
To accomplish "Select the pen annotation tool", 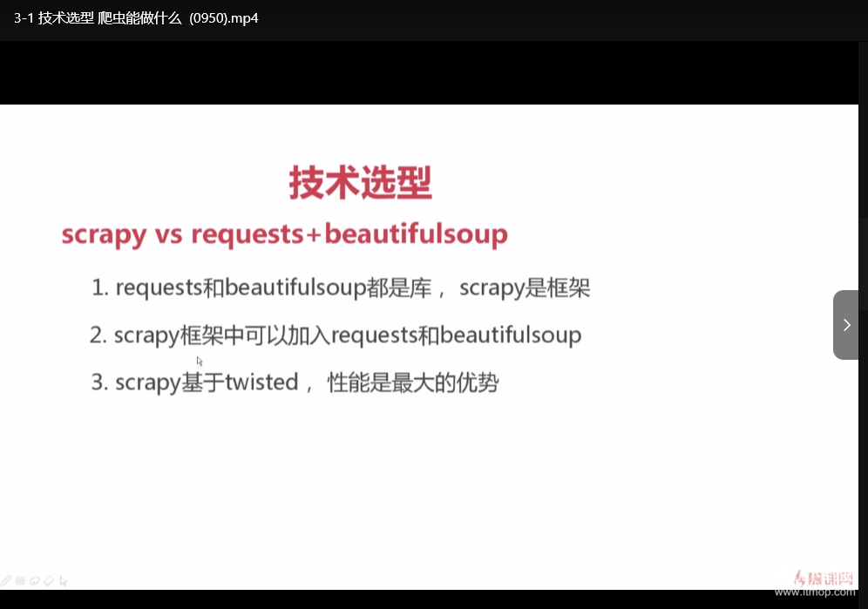I will point(5,580).
